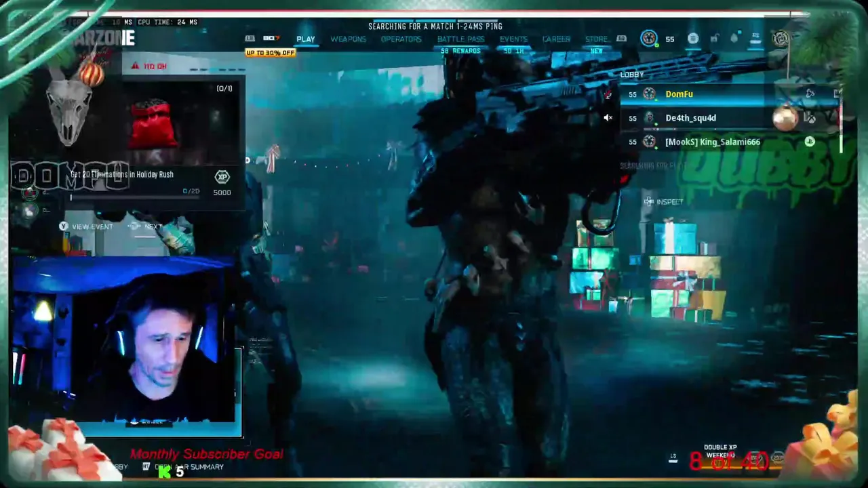Viewport: 868px width, 488px height.
Task: Click the DOUBLE XP WEEKEND label
Action: click(x=720, y=451)
